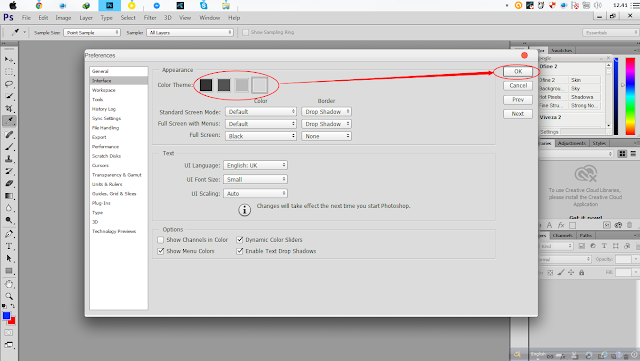Open the Sample Size dropdown
640x361 pixels.
[92, 32]
